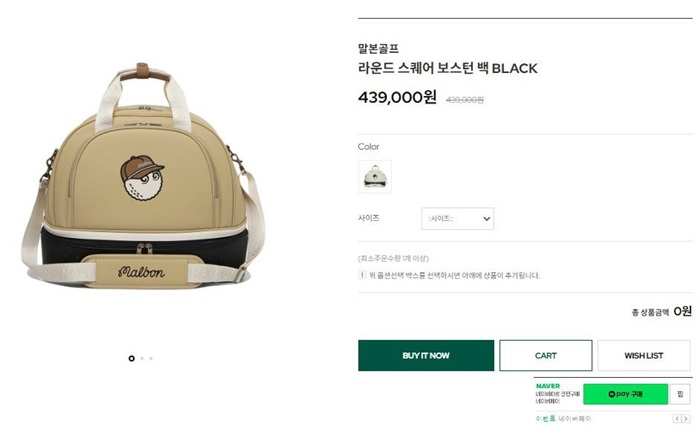Open the 사이즈 size dropdown
700x429 pixels.
coord(457,218)
